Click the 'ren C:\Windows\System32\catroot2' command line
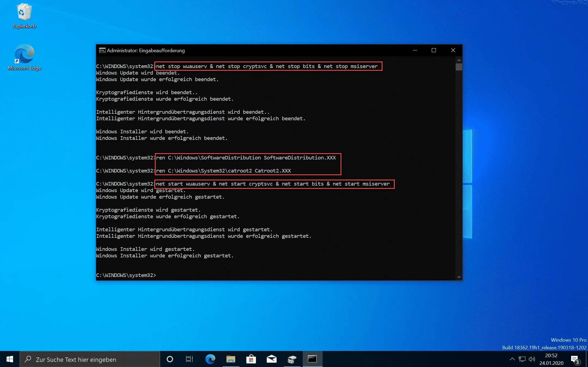The width and height of the screenshot is (588, 367). 223,171
